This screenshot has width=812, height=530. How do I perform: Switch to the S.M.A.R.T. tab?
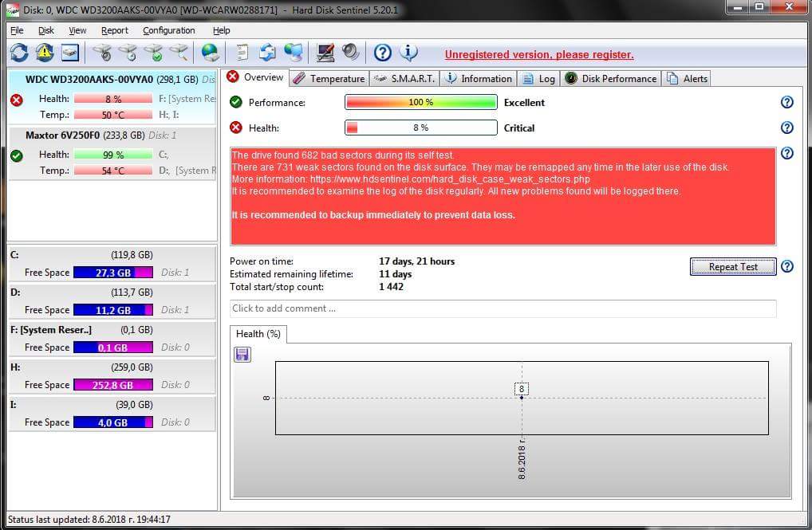(x=404, y=79)
